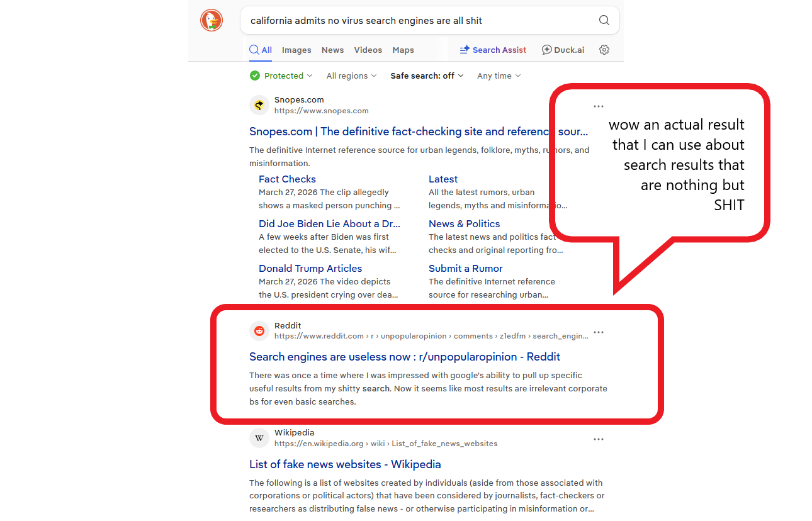Open 'Search engines are useless now' Reddit link
The image size is (812, 521).
404,357
